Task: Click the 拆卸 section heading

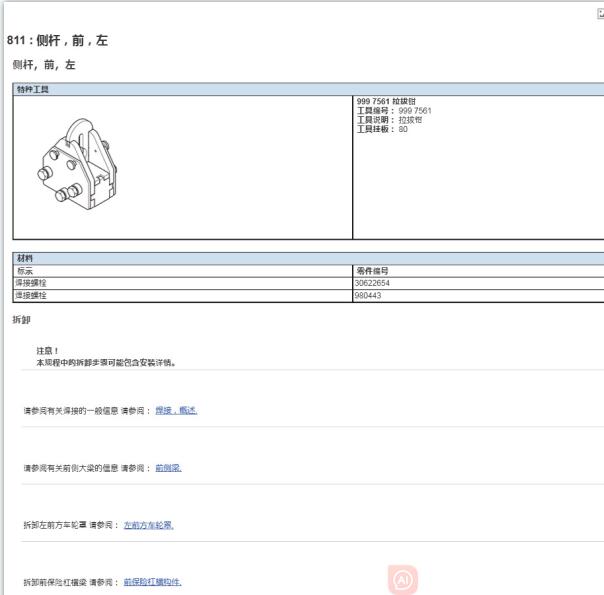Action: pos(22,320)
